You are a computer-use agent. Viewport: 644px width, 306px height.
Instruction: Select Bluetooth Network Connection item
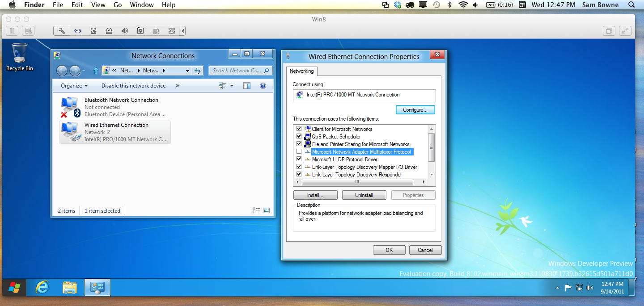tap(115, 107)
